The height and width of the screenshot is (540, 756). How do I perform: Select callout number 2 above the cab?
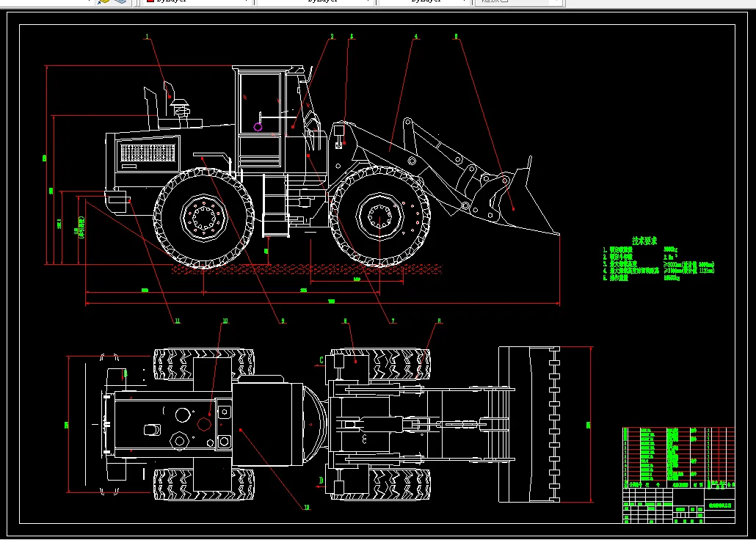point(332,36)
